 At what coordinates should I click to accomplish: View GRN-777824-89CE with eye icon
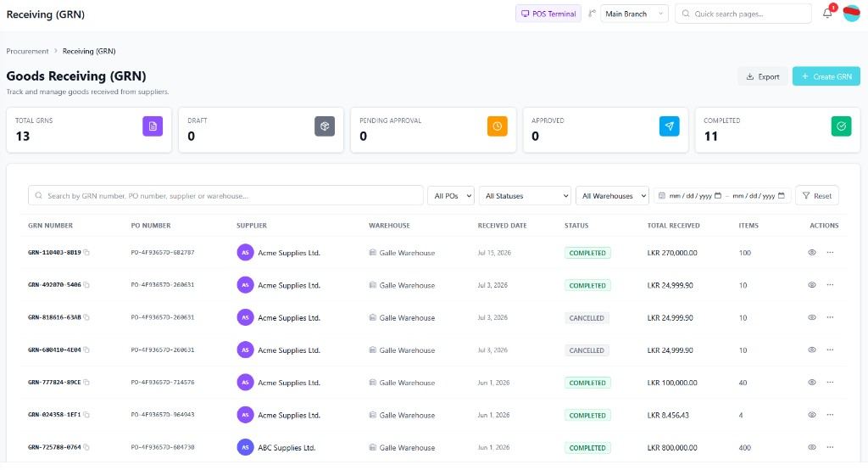811,383
